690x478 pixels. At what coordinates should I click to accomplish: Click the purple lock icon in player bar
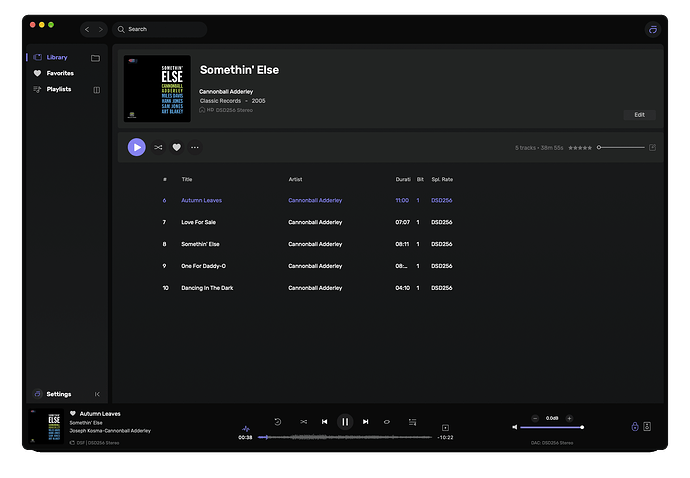(x=635, y=426)
